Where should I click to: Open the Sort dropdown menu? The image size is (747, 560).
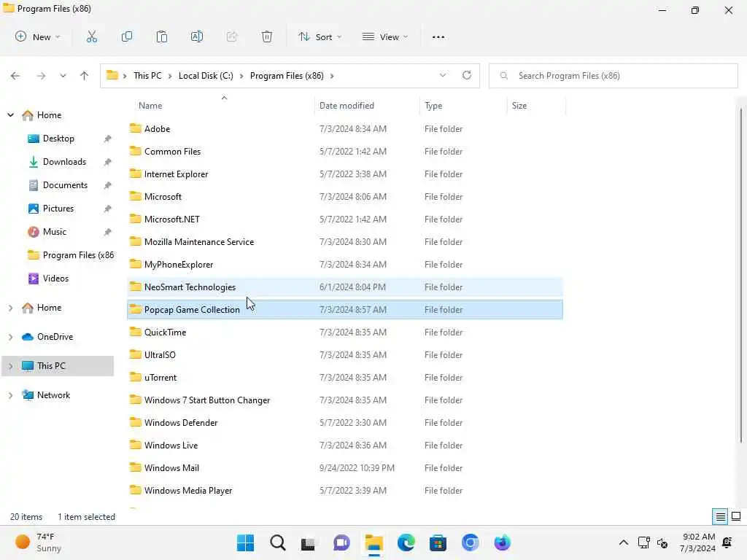click(x=320, y=36)
